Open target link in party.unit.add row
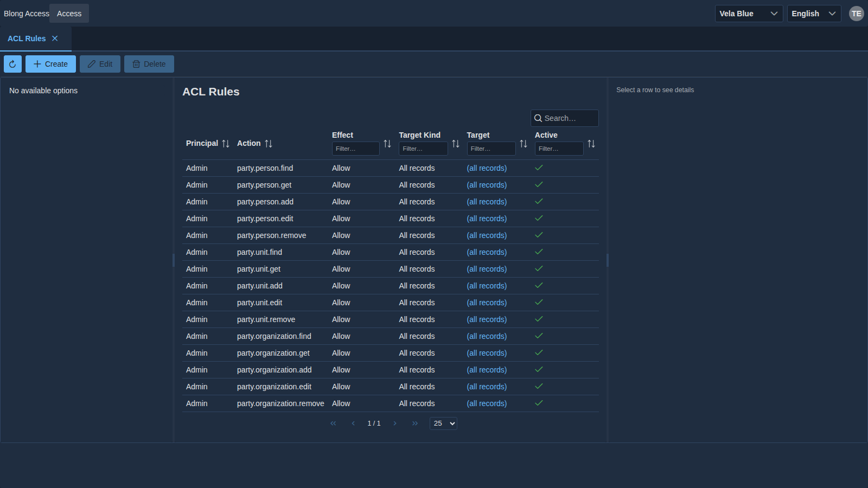Screen dimensions: 868x488 click(487, 286)
